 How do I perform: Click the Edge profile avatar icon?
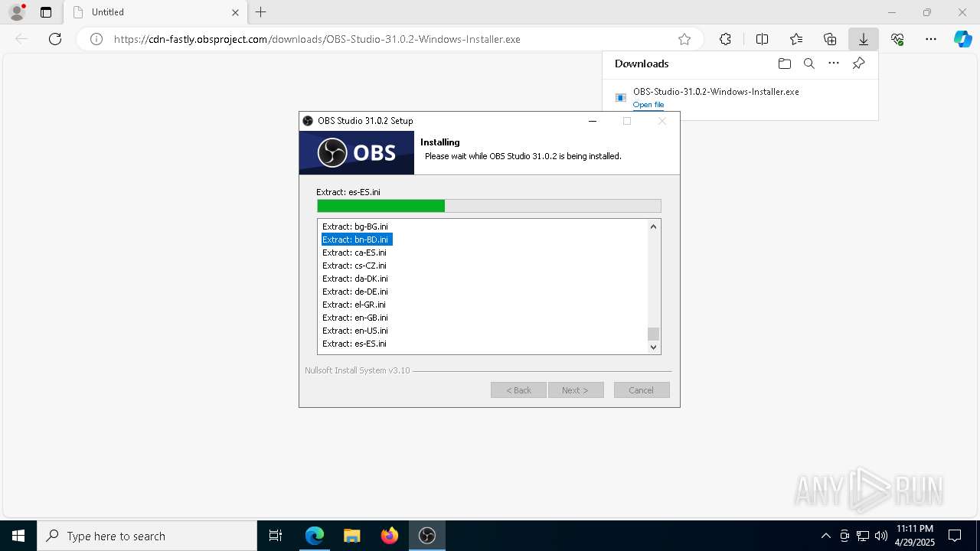(16, 12)
